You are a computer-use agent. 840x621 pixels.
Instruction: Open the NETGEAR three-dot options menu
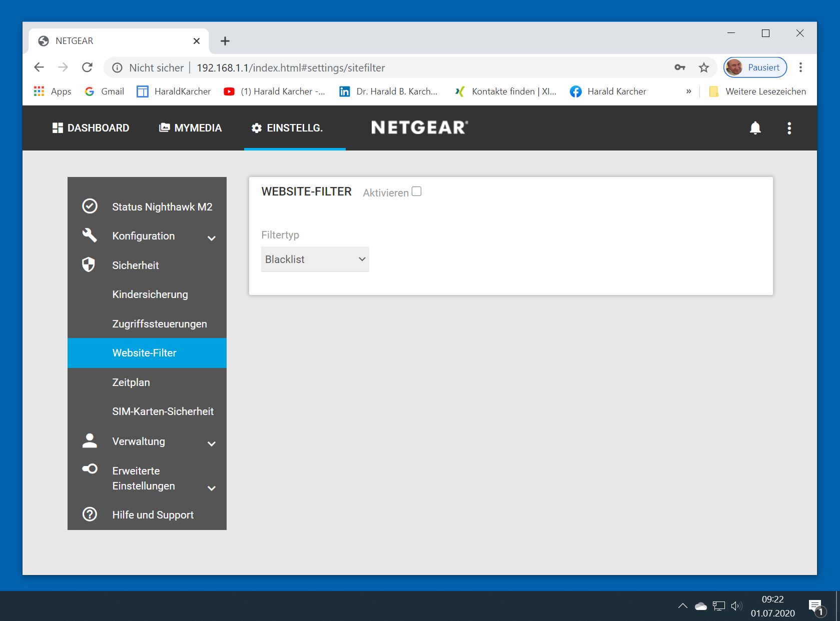789,128
